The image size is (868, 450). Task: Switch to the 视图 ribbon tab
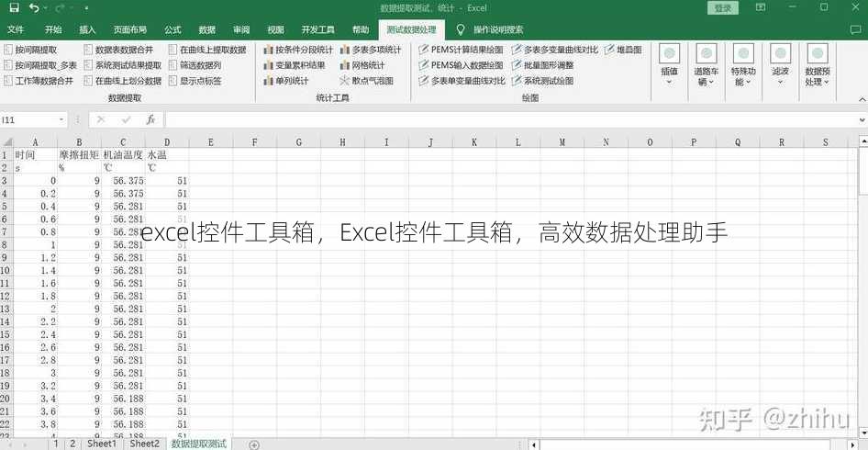[x=275, y=29]
